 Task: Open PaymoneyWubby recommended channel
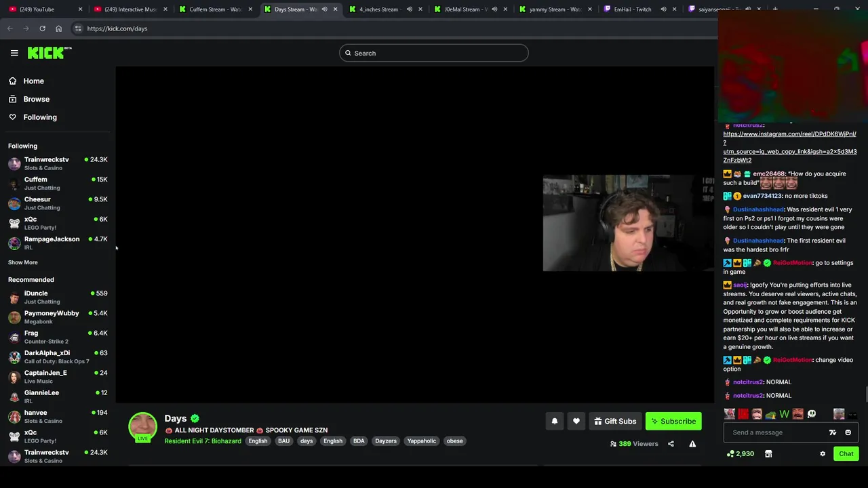(x=58, y=317)
